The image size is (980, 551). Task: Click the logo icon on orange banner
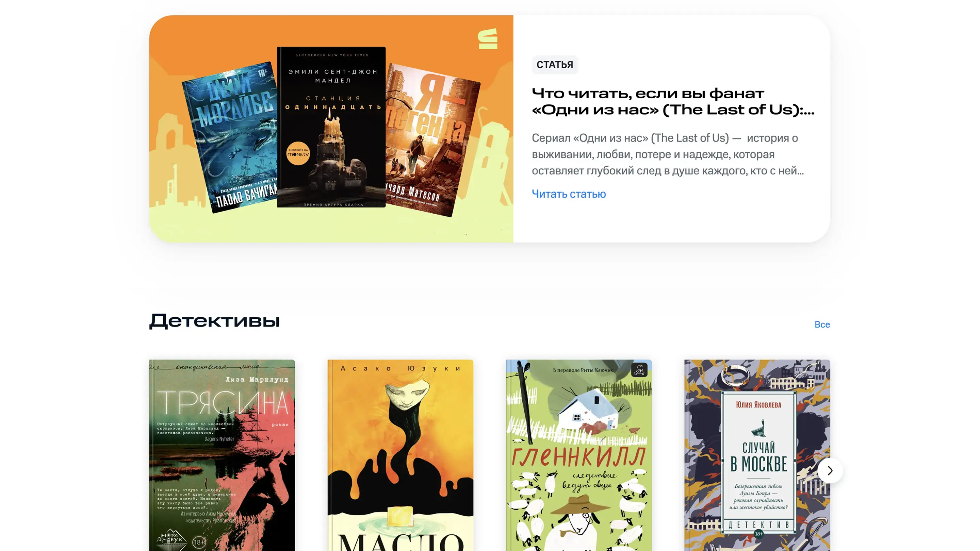pyautogui.click(x=488, y=39)
